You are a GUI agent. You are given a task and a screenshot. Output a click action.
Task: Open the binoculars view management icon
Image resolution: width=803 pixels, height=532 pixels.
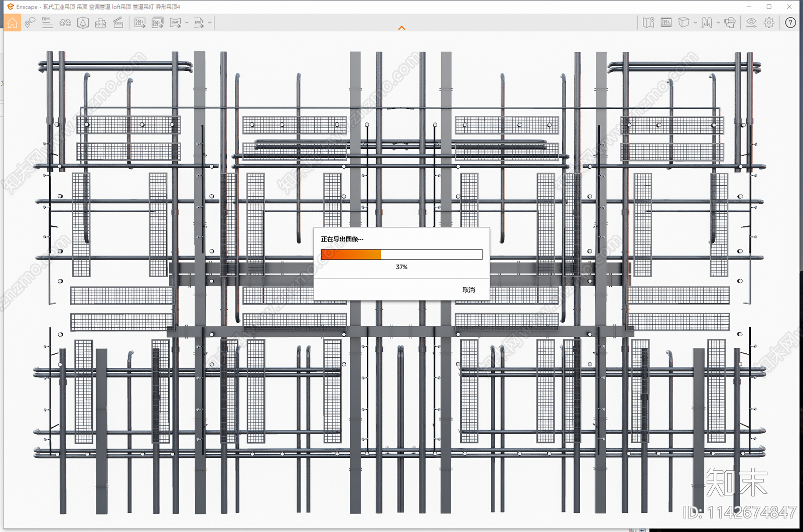click(65, 23)
